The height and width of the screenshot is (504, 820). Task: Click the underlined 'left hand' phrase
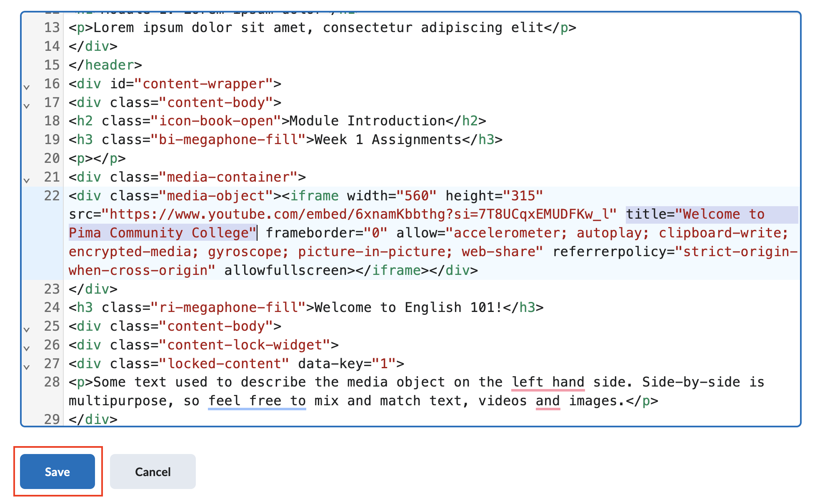click(548, 382)
